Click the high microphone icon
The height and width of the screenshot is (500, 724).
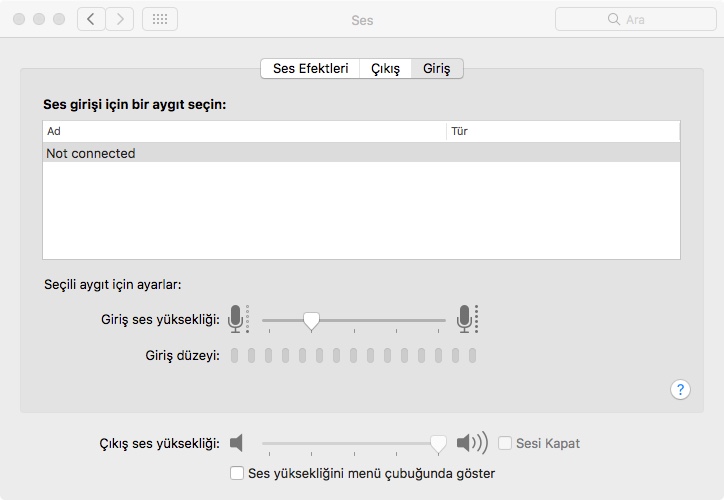point(465,319)
